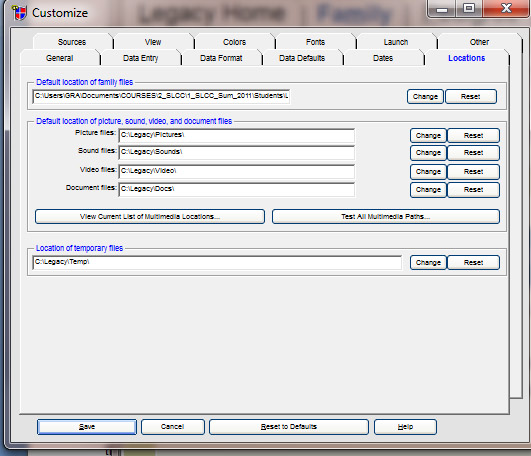Select the Dates tab

click(383, 58)
